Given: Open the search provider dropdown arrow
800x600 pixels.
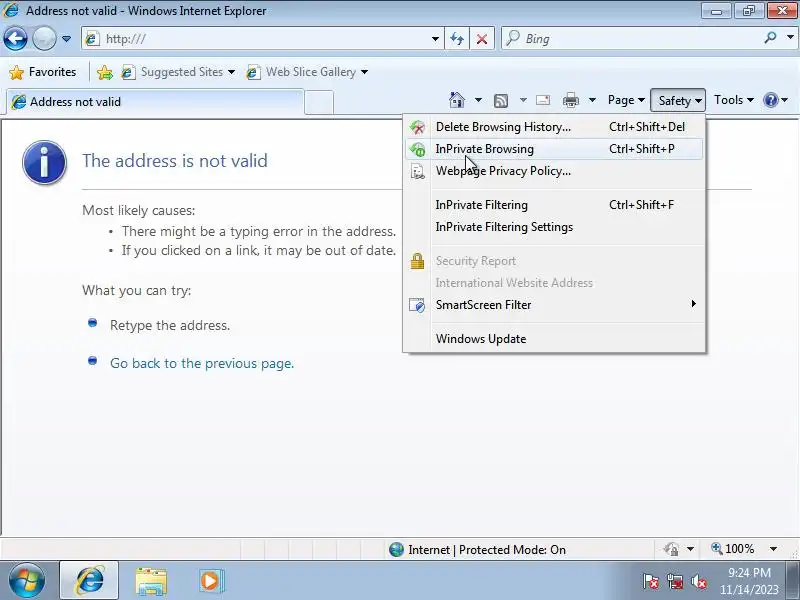Looking at the screenshot, I should [790, 38].
